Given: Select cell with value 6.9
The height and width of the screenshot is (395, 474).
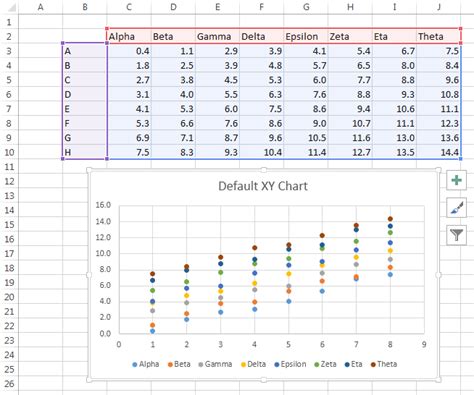Looking at the screenshot, I should coord(129,138).
